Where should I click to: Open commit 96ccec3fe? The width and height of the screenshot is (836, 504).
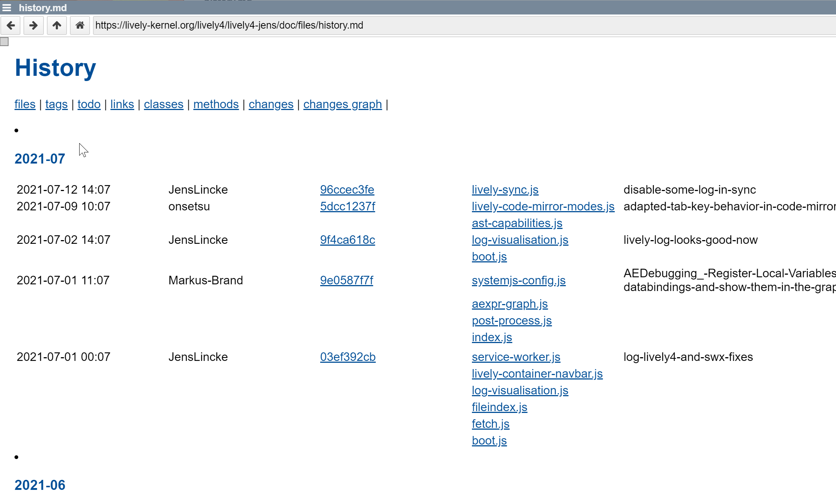pos(347,190)
